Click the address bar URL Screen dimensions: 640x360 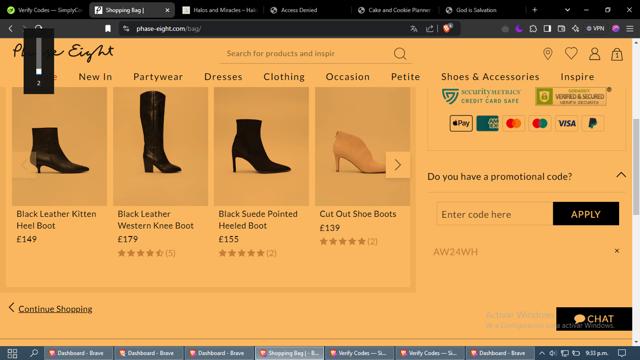coord(168,29)
